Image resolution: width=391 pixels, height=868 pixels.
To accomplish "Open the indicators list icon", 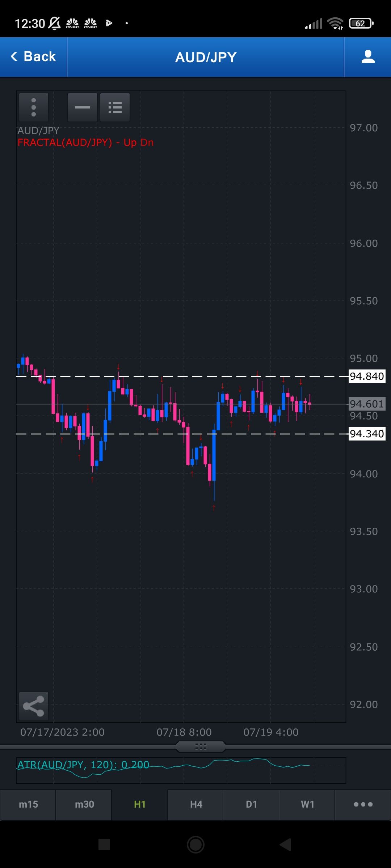I will click(115, 107).
